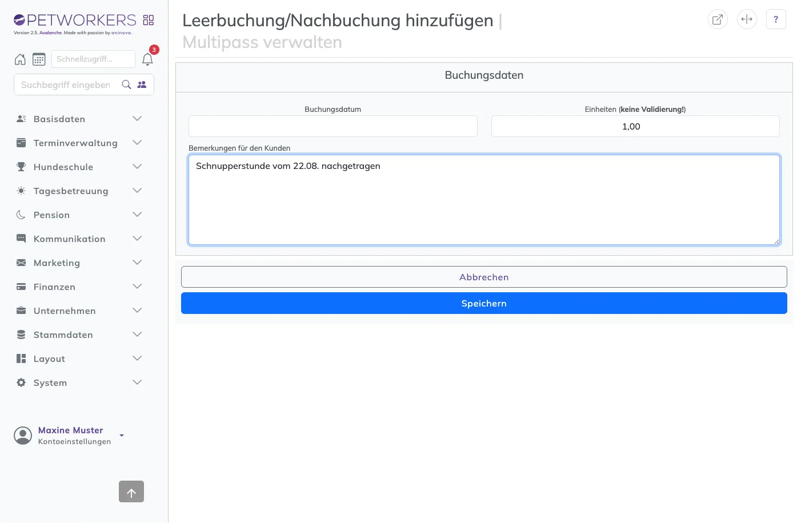Click the Hundeschule trophy icon

[x=21, y=167]
